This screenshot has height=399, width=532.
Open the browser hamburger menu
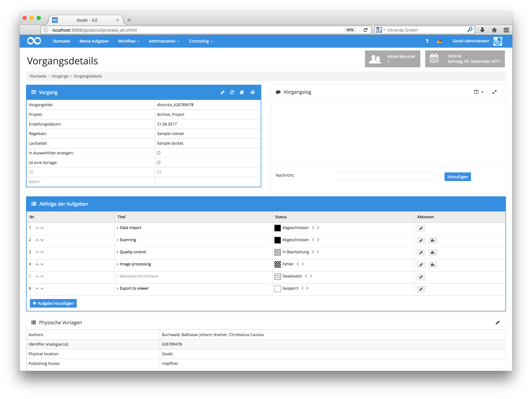point(506,30)
